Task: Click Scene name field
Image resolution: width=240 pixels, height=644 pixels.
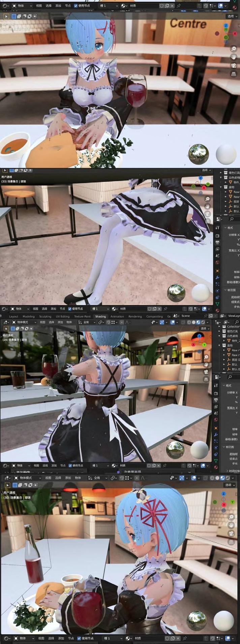Action: [190, 316]
